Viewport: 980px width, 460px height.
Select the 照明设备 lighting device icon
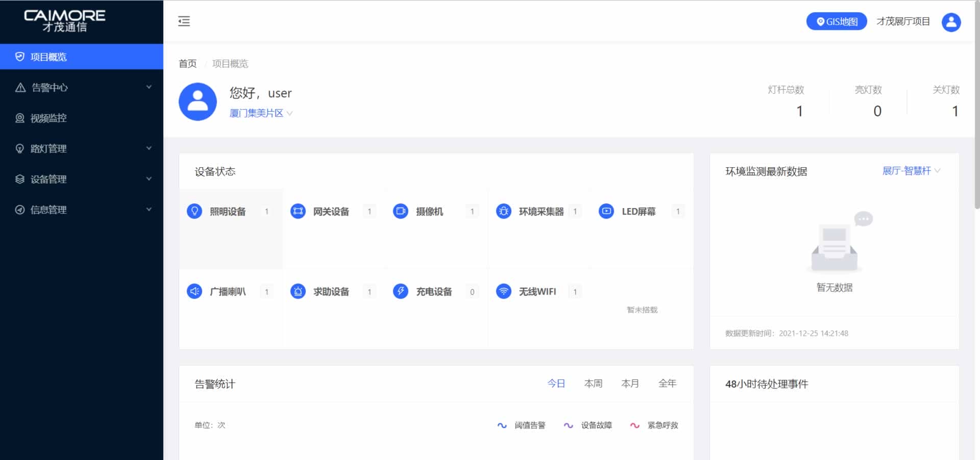(194, 211)
